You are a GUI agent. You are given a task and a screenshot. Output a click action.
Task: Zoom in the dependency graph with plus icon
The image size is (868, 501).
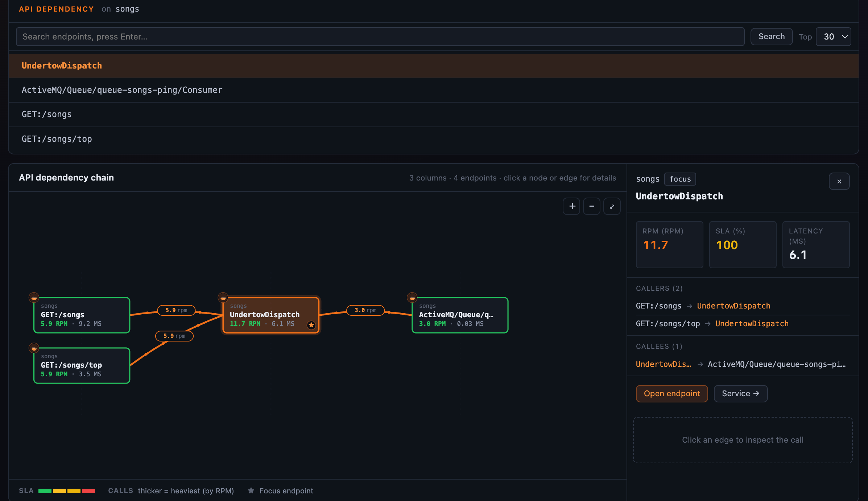point(572,206)
